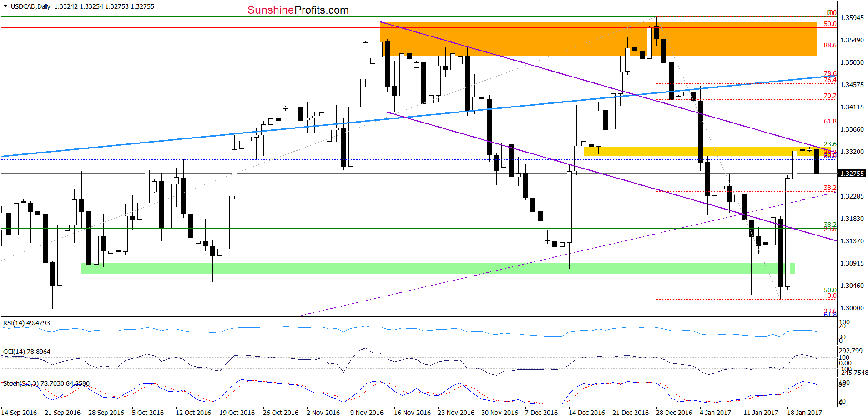
Task: Click the 4 Jan 2017 date label
Action: point(715,413)
